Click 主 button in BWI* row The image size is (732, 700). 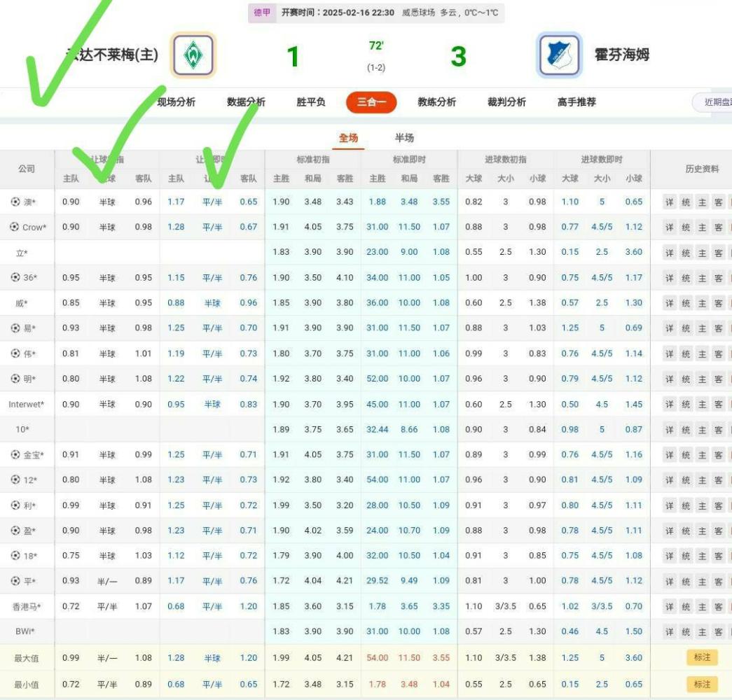(x=702, y=632)
